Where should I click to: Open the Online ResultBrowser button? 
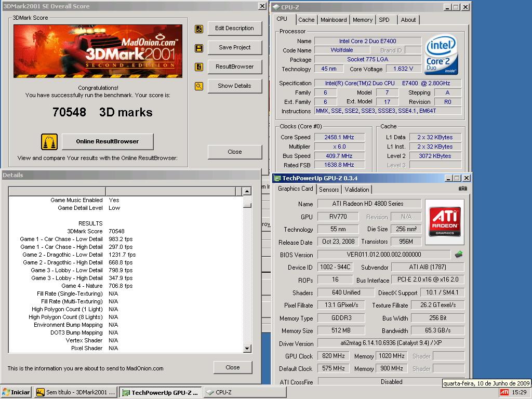click(x=108, y=141)
